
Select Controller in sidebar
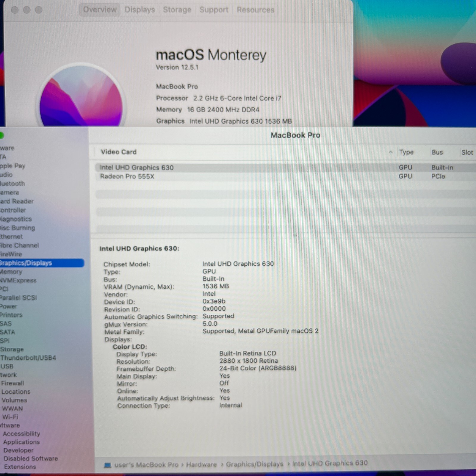click(13, 210)
